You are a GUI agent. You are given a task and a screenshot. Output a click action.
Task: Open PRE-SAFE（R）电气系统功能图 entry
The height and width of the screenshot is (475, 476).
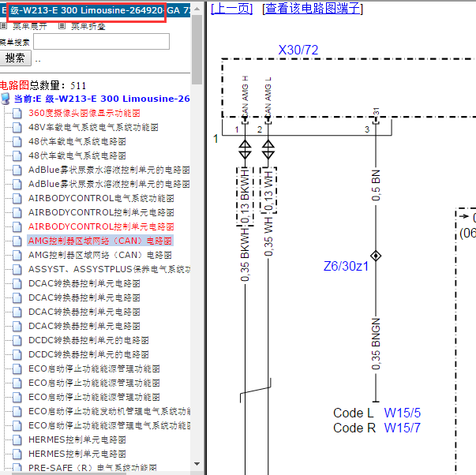[x=92, y=468]
